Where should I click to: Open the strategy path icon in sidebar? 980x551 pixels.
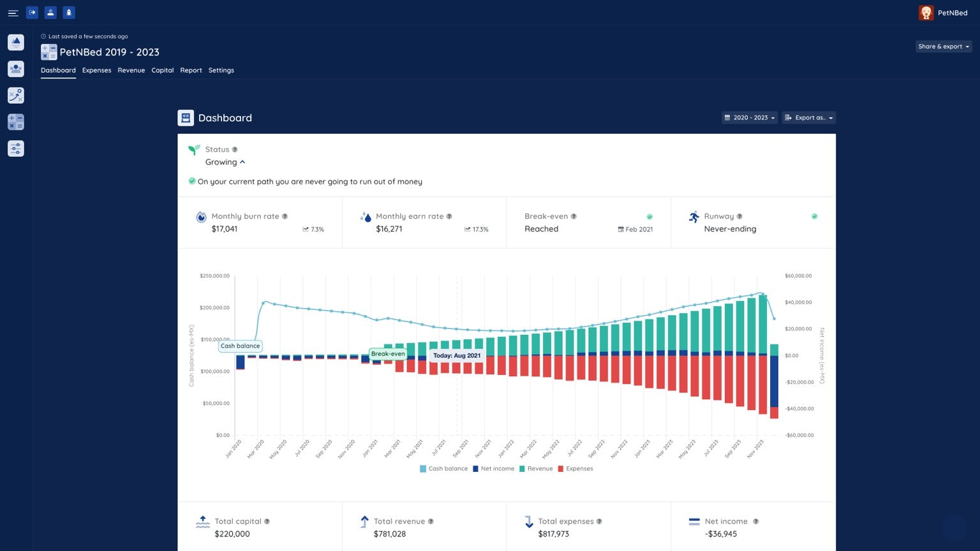click(16, 95)
